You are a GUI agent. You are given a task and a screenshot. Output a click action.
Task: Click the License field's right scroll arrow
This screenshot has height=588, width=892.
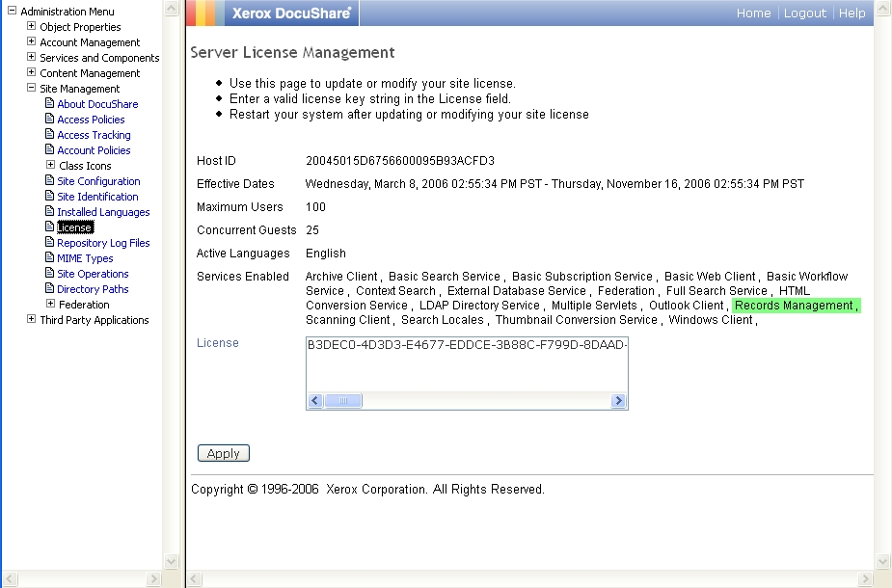click(618, 400)
